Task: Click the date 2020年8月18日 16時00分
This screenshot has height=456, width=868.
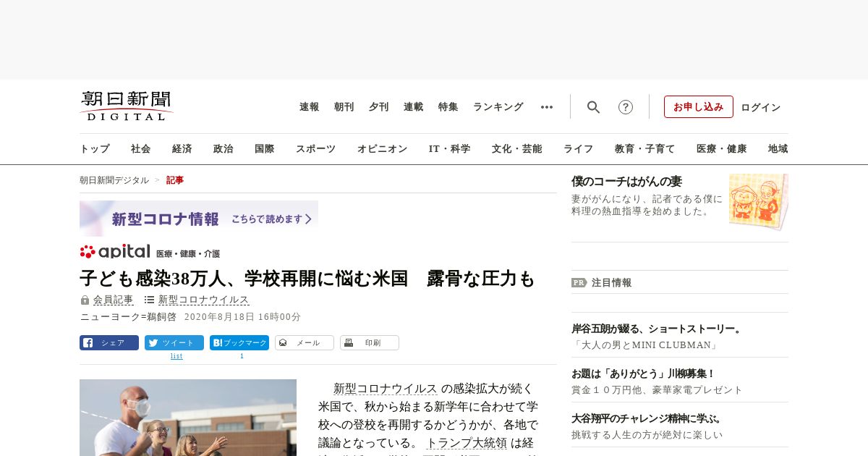Action: tap(242, 317)
